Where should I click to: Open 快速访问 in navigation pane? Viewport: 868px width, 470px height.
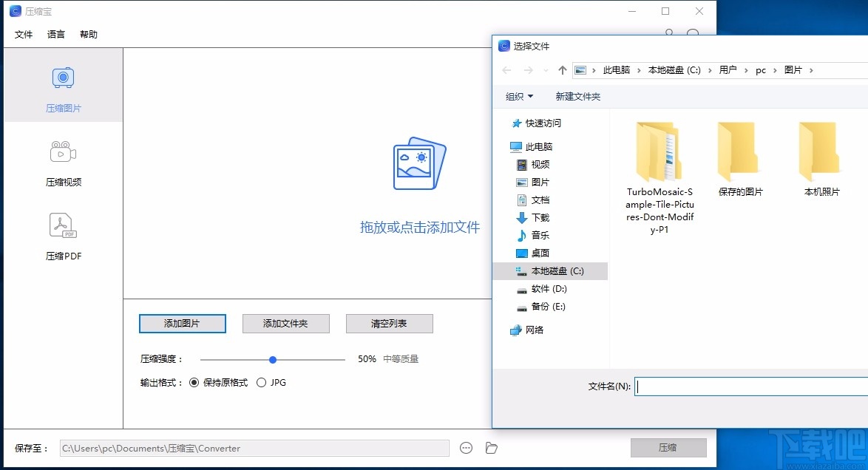(x=536, y=123)
